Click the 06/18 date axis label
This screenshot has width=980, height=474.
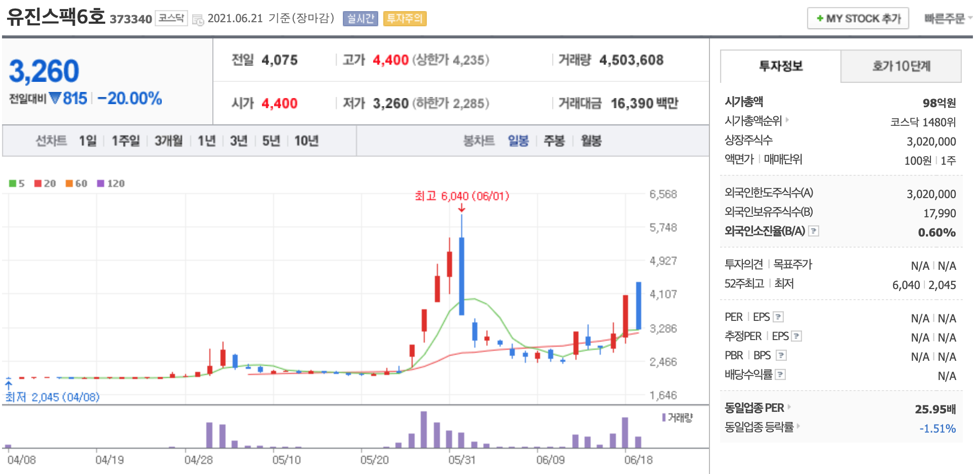pos(638,460)
